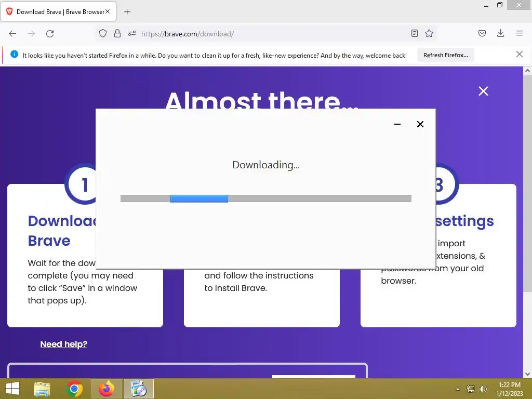The image size is (532, 399).
Task: Click the forward navigation arrow
Action: 31,34
